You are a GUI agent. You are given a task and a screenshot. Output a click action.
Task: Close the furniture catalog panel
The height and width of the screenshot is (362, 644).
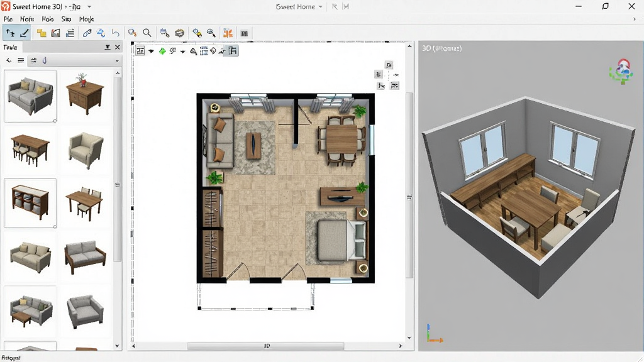coord(118,47)
